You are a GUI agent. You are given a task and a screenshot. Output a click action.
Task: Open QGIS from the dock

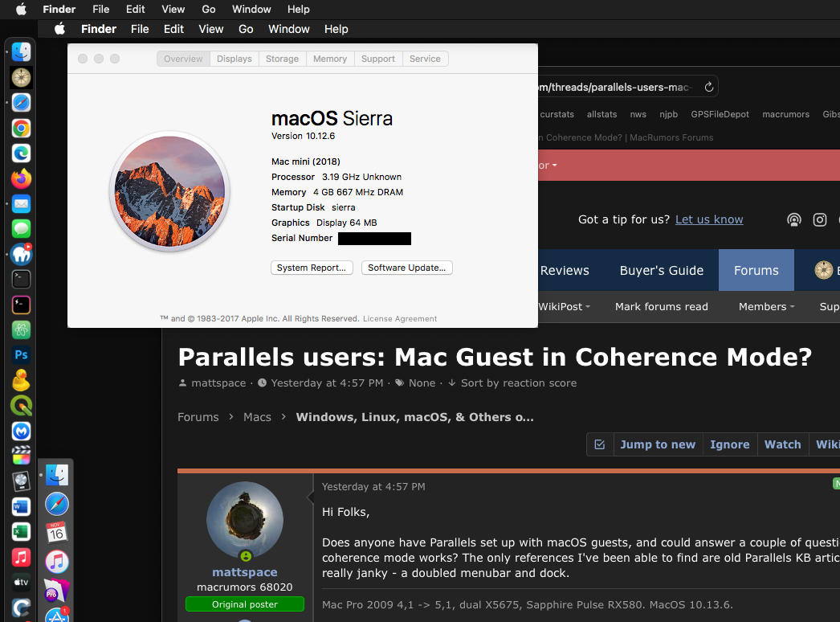click(21, 406)
